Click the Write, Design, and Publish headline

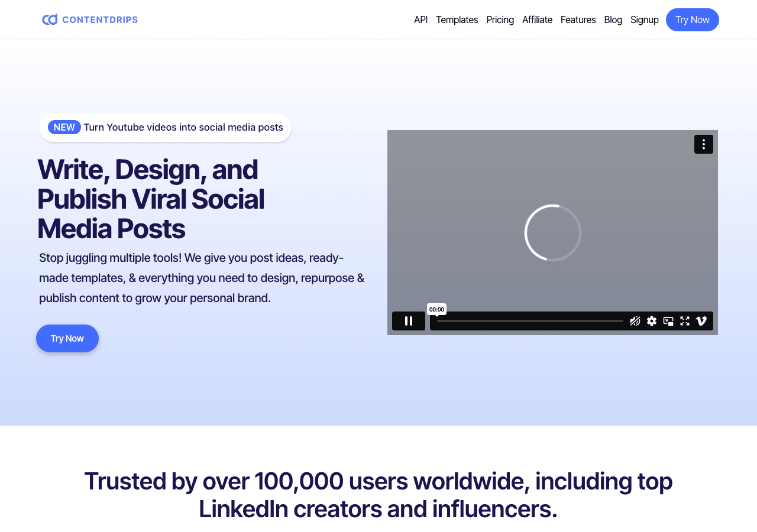tap(151, 199)
